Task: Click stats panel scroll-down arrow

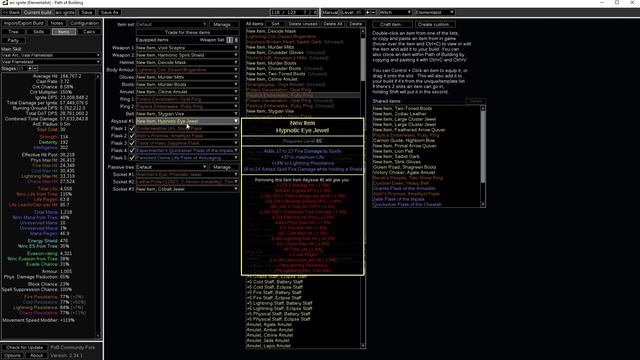Action: [x=98, y=336]
